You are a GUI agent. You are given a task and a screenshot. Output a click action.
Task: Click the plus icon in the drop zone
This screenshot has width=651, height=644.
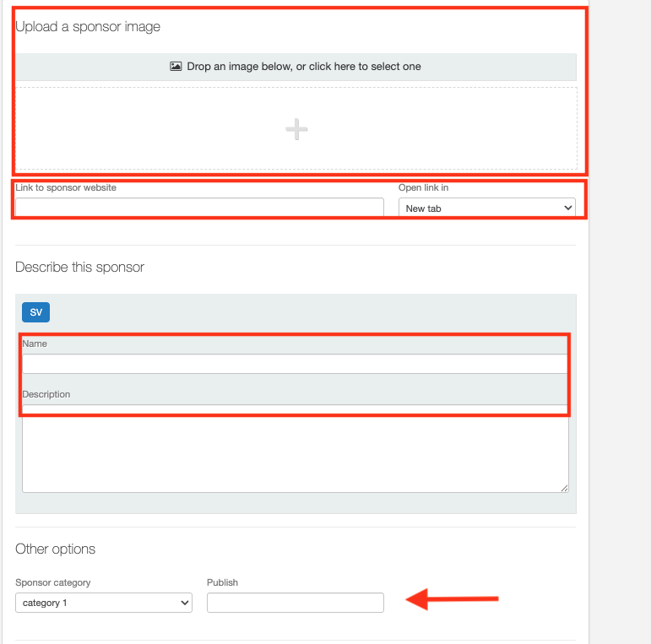coord(296,129)
